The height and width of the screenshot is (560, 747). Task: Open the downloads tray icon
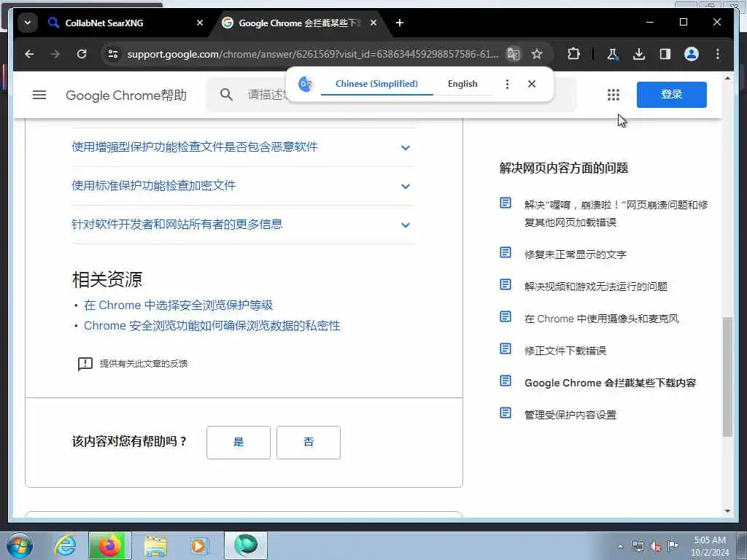pyautogui.click(x=639, y=54)
